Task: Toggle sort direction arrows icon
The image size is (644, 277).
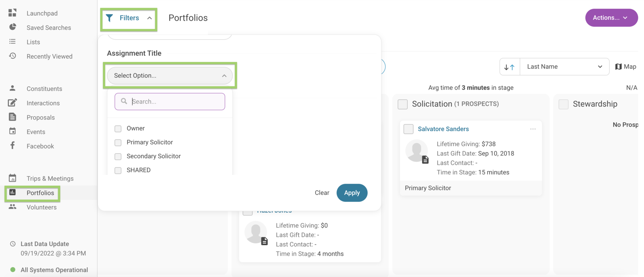Action: (509, 67)
